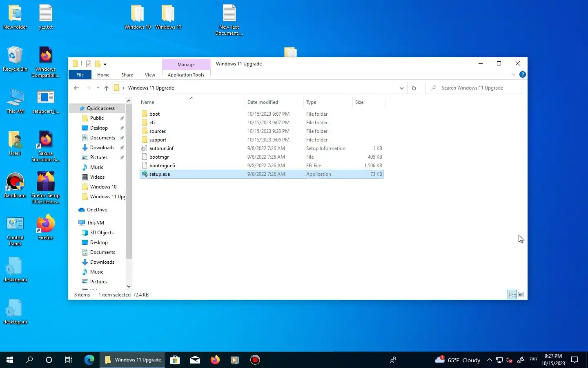This screenshot has height=368, width=588.
Task: Switch to Details view layout icon
Action: pos(512,294)
